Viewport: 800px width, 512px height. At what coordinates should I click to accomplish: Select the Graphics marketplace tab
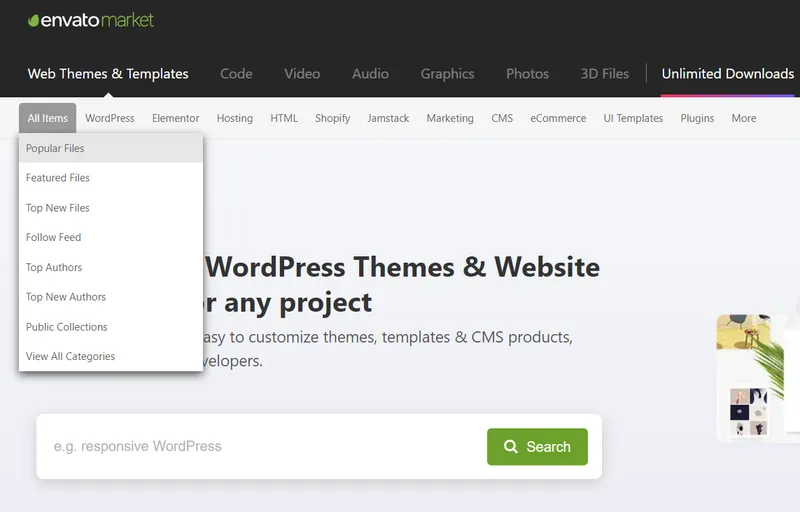(447, 74)
